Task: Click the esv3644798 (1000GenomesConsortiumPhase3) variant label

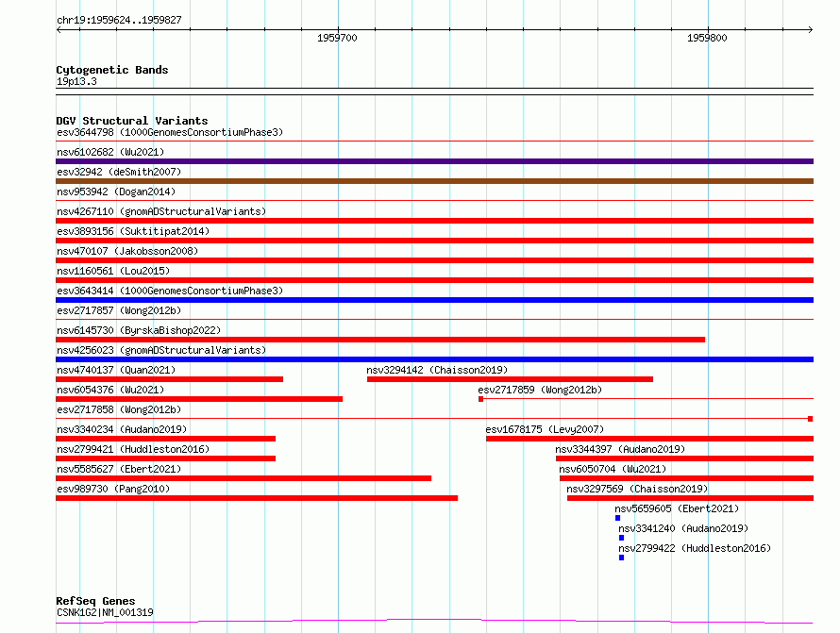Action: pyautogui.click(x=170, y=132)
